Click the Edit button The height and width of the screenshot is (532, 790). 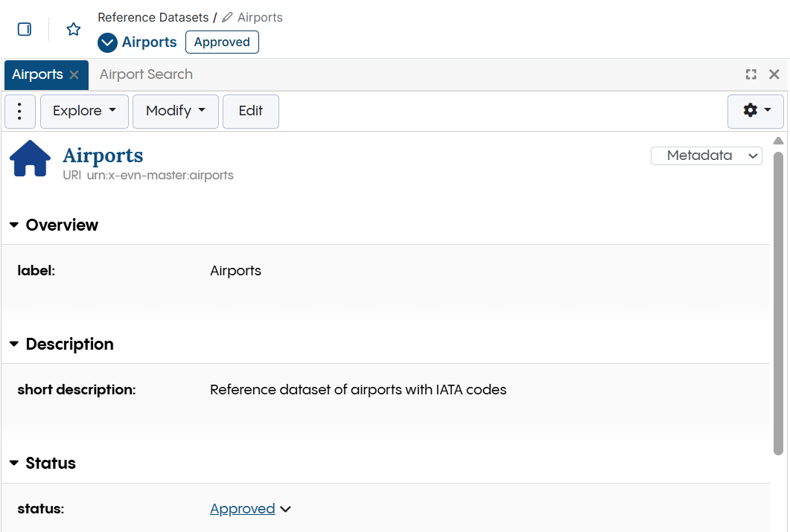coord(250,111)
